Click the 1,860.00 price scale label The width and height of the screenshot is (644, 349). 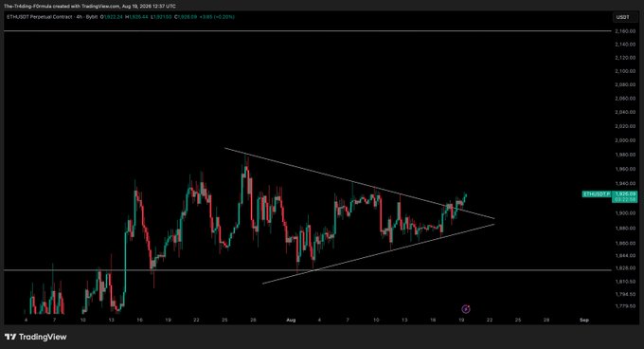pyautogui.click(x=625, y=244)
